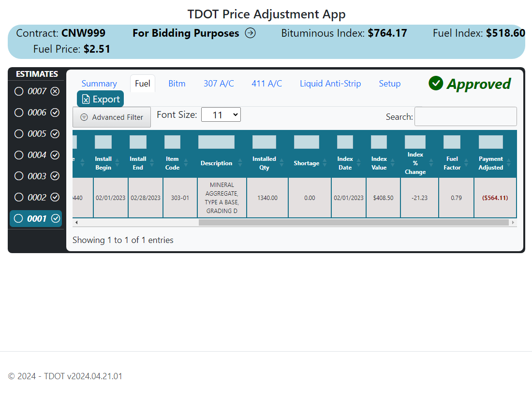Open the Liquid Anti-Strip tab
532x399 pixels.
click(330, 84)
